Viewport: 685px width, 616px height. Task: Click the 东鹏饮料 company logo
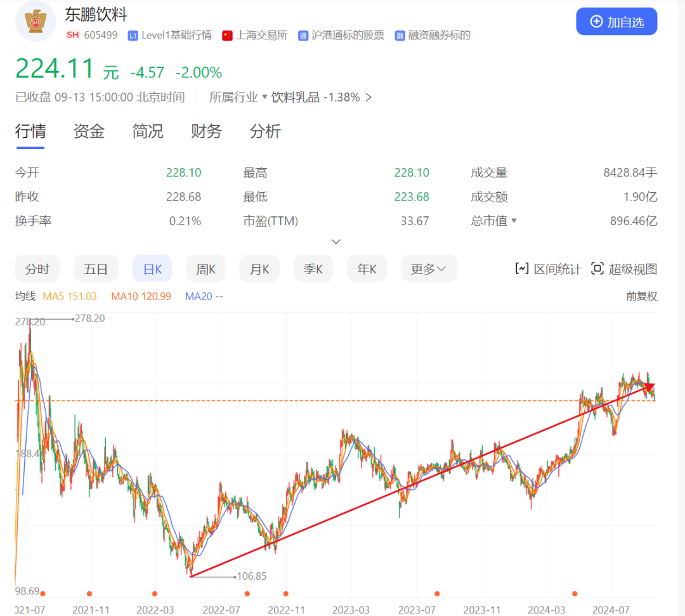click(x=36, y=22)
